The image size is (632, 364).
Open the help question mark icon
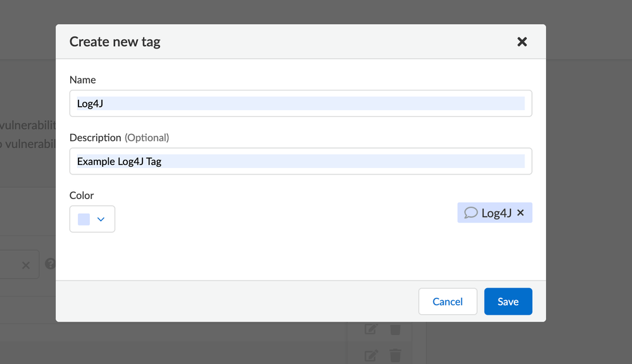point(50,264)
